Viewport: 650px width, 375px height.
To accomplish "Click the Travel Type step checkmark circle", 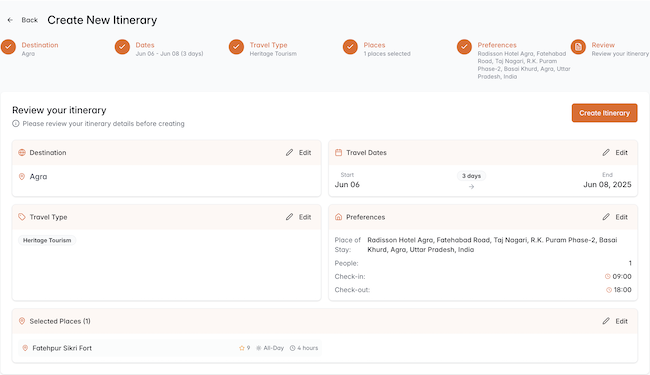I will click(x=236, y=47).
